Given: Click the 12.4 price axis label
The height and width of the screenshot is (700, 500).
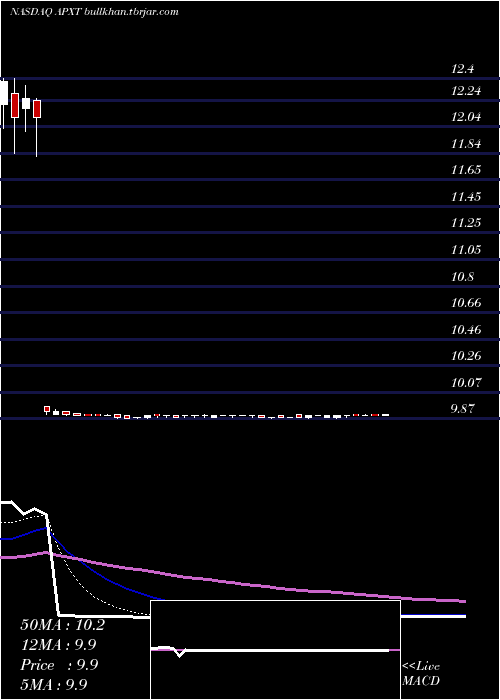Looking at the screenshot, I should pyautogui.click(x=462, y=69).
